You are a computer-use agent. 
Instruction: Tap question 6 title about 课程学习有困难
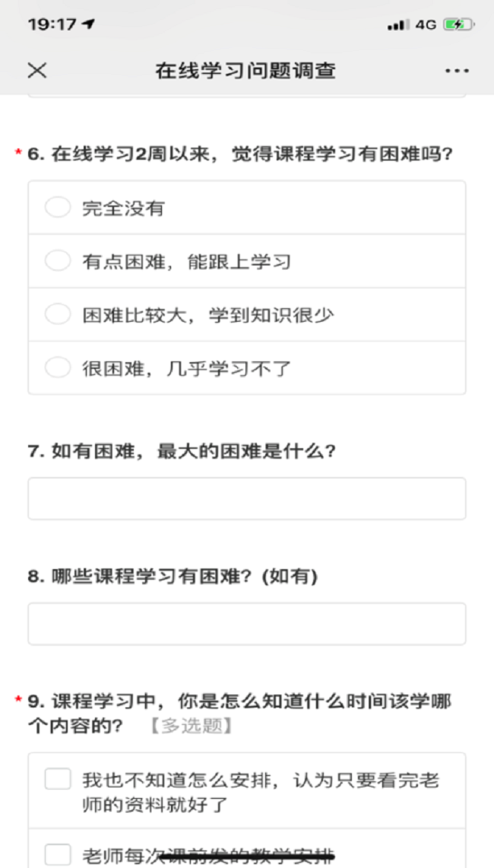tap(240, 154)
